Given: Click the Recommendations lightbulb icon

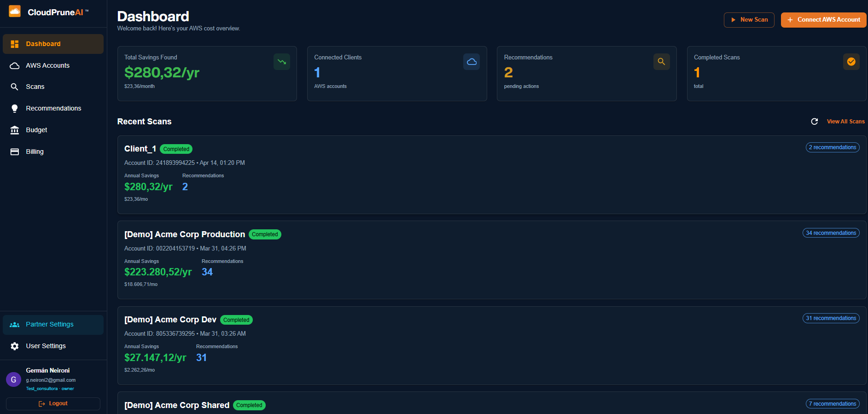Looking at the screenshot, I should coord(15,108).
